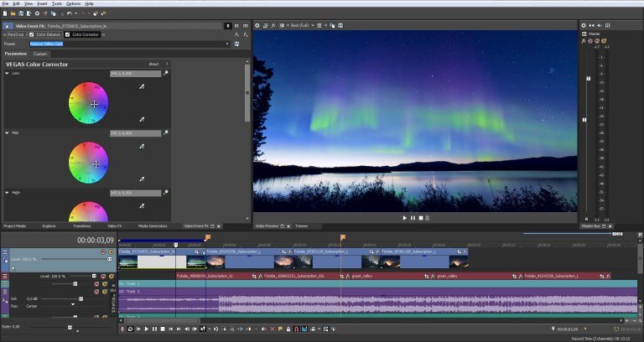Open a project using the folder icon
This screenshot has width=644, height=342.
click(x=13, y=13)
